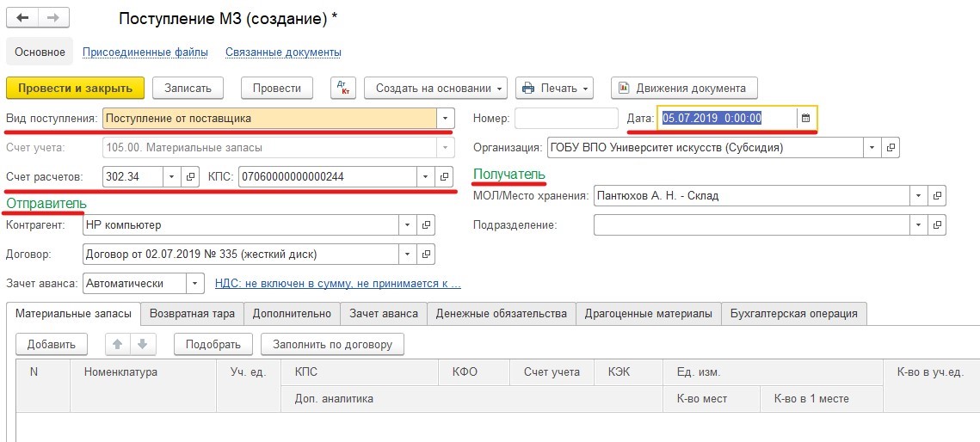Click the move row up arrow
The image size is (980, 442).
coord(118,344)
